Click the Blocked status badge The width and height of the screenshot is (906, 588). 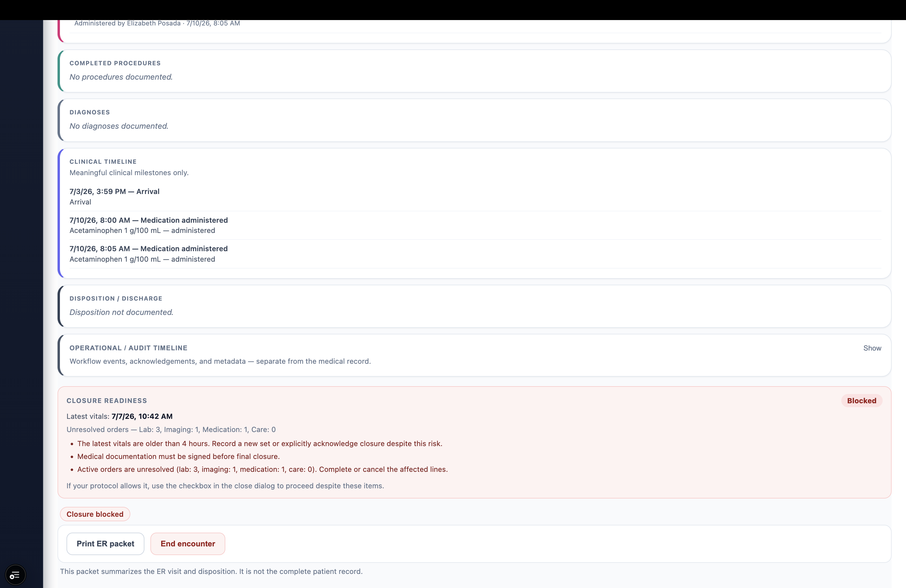click(861, 401)
